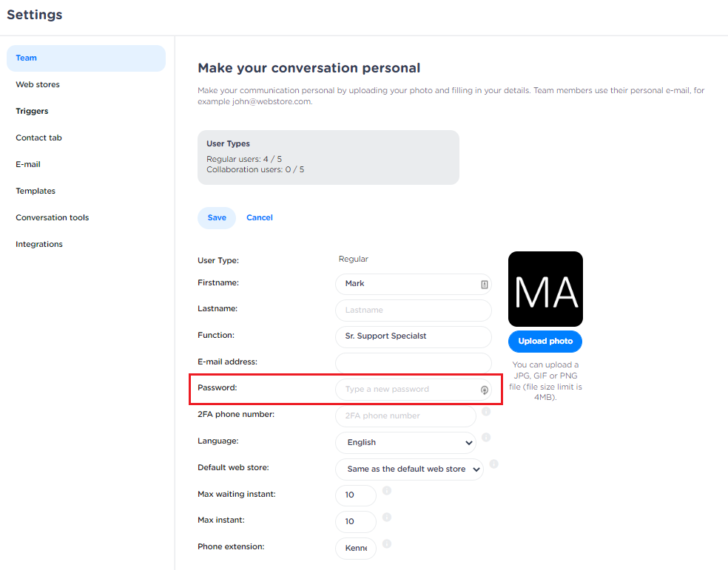Click the MA avatar thumbnail
This screenshot has width=728, height=570.
pyautogui.click(x=545, y=289)
